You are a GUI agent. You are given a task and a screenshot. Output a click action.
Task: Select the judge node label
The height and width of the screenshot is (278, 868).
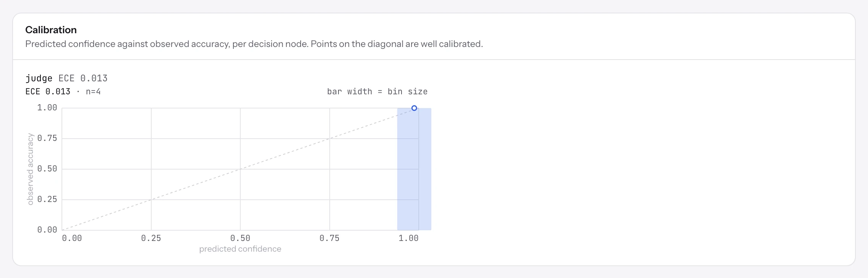click(x=39, y=78)
